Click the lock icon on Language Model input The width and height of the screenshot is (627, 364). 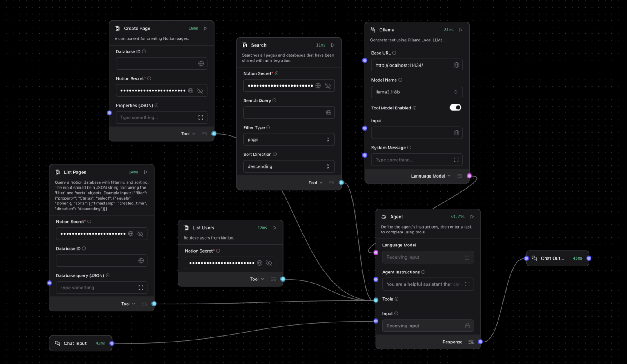pyautogui.click(x=467, y=257)
